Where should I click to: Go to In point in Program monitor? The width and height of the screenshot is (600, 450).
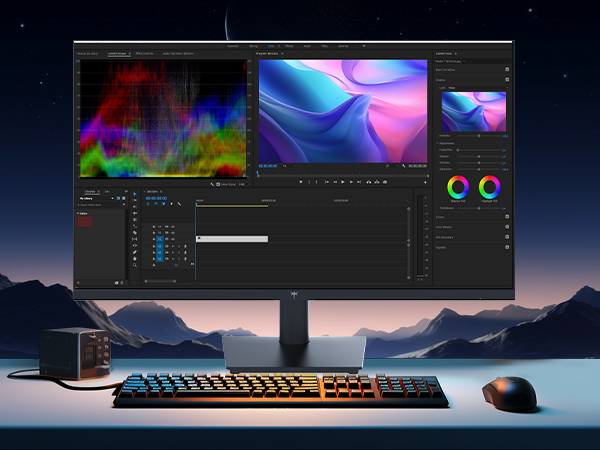[x=327, y=182]
